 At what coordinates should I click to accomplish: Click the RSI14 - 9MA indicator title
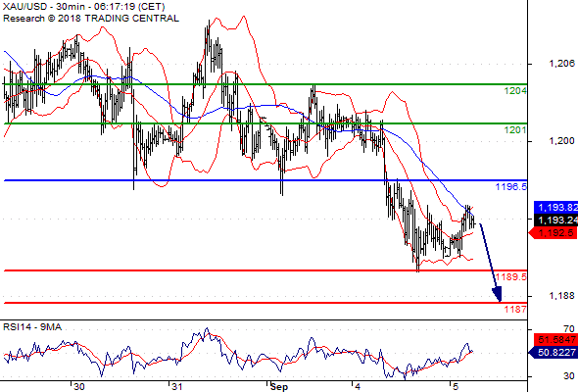32,327
